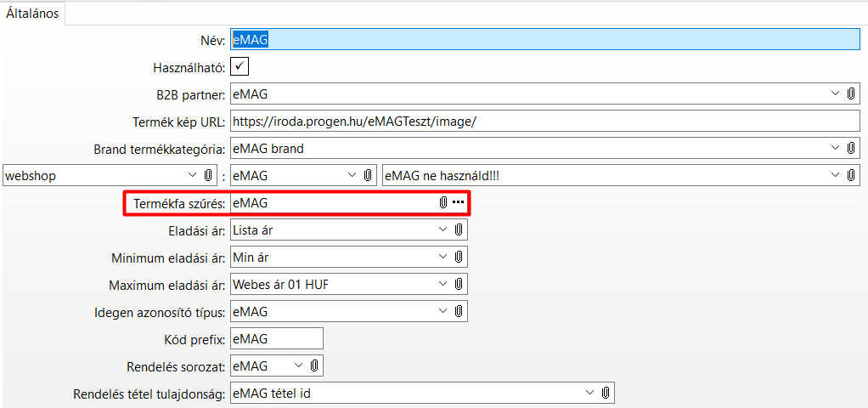This screenshot has width=868, height=408.
Task: Click paperclip icon in 'eMAG ne használd!!!' field
Action: (851, 175)
